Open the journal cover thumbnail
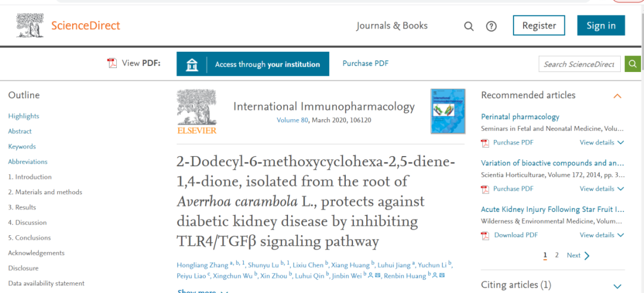Image resolution: width=644 pixels, height=293 pixels. click(x=447, y=111)
